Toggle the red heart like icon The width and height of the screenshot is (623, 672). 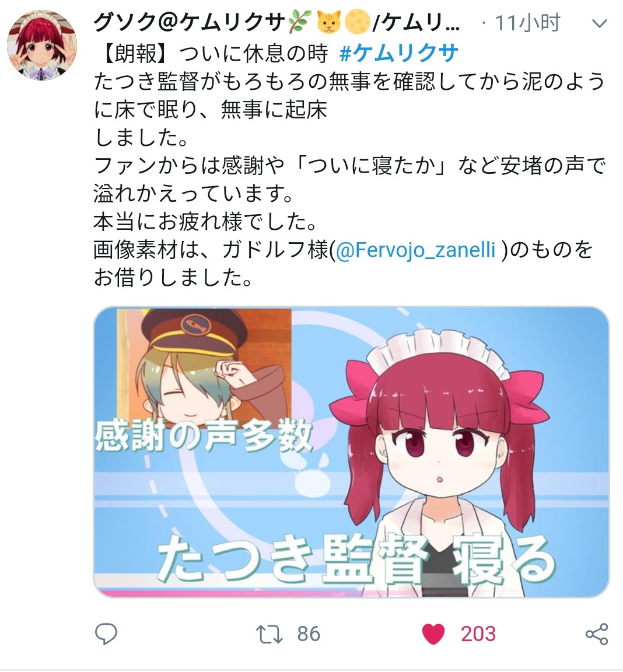point(433,634)
